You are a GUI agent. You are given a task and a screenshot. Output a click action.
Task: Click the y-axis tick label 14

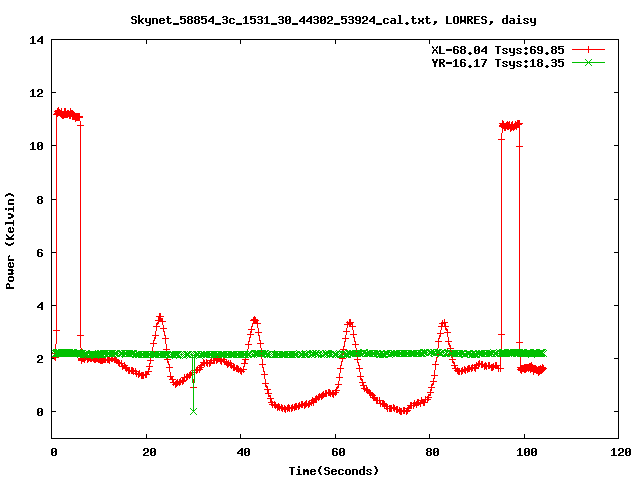point(36,40)
